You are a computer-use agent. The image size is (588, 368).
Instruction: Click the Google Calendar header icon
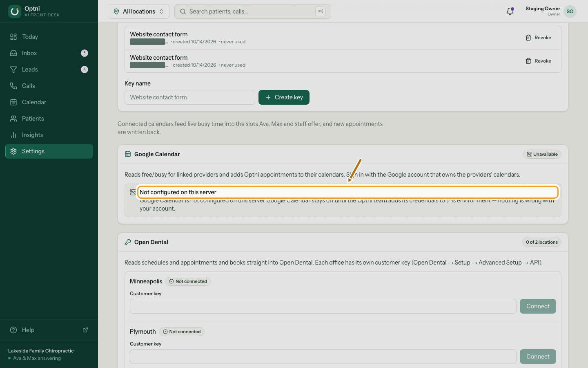point(128,154)
